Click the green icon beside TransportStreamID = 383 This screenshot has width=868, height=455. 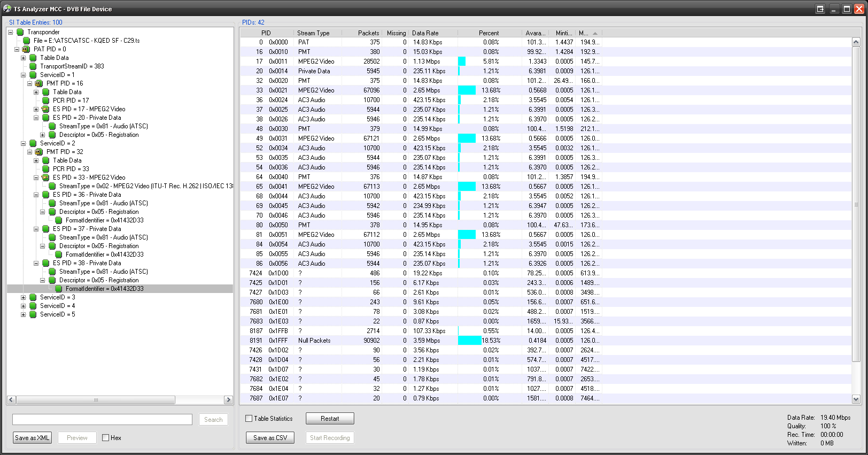[33, 66]
